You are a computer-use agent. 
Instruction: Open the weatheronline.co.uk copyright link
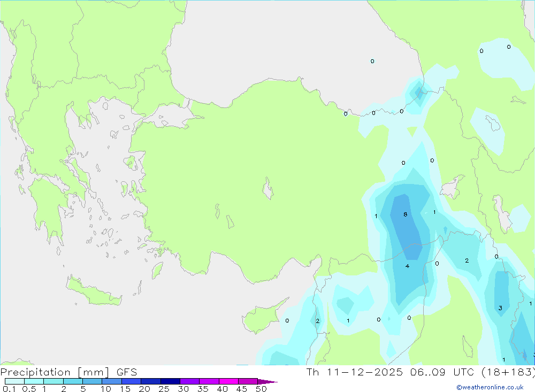(x=490, y=387)
